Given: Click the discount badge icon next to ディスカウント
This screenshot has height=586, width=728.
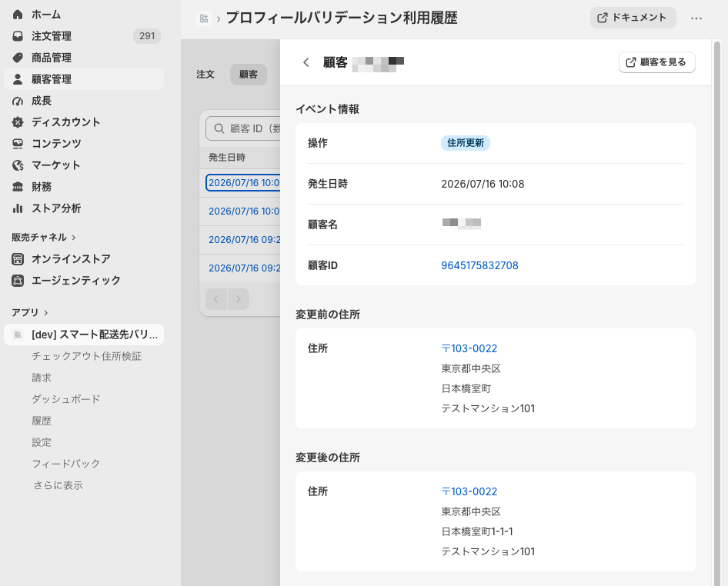Looking at the screenshot, I should pyautogui.click(x=18, y=122).
